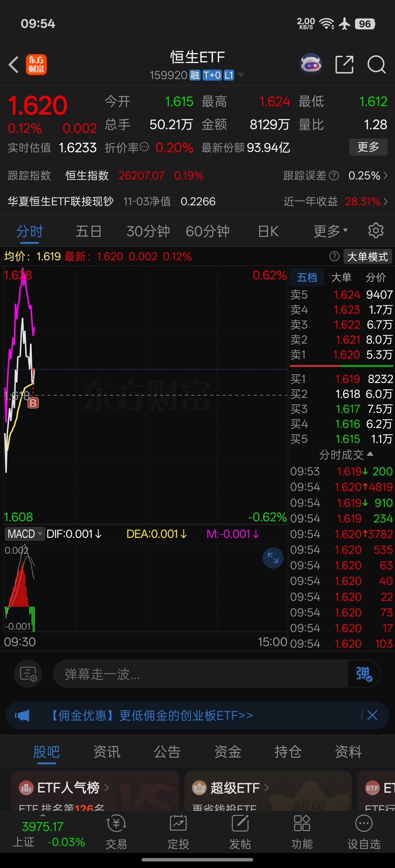Tap 买1 price 1.619 row
The height and width of the screenshot is (868, 395).
[x=341, y=379]
